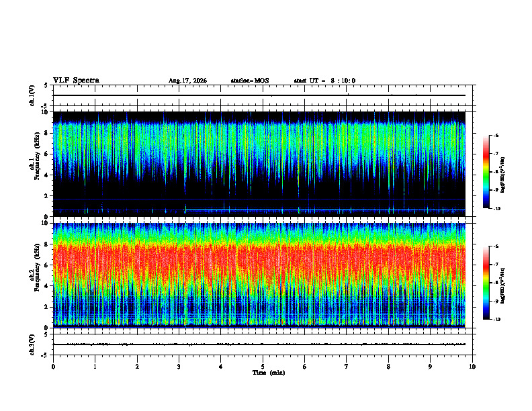Screen dimensions: 532x411
Task: Click the "-6" label on ch.1 color bar
Action: pos(496,136)
